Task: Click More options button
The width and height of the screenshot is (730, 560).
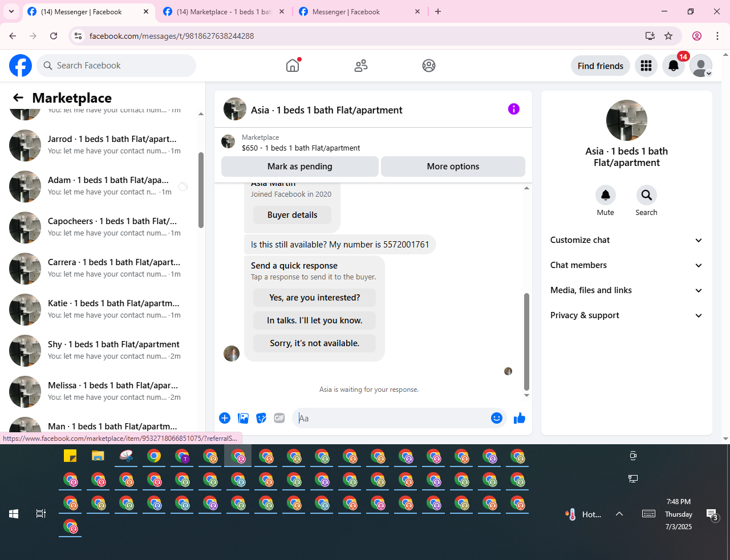Action: (453, 167)
